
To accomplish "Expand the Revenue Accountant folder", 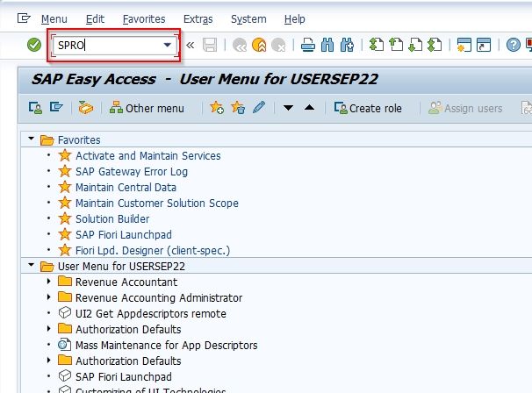I will coord(49,281).
